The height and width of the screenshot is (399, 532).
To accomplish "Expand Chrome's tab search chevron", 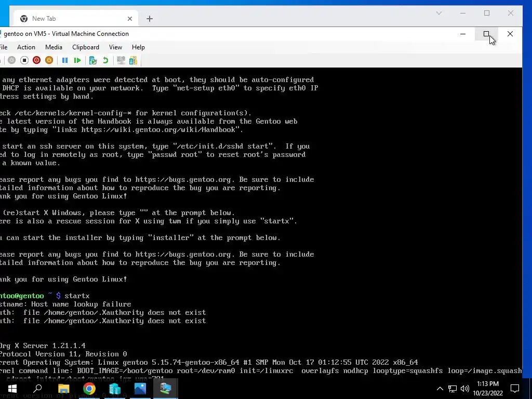I will (438, 13).
